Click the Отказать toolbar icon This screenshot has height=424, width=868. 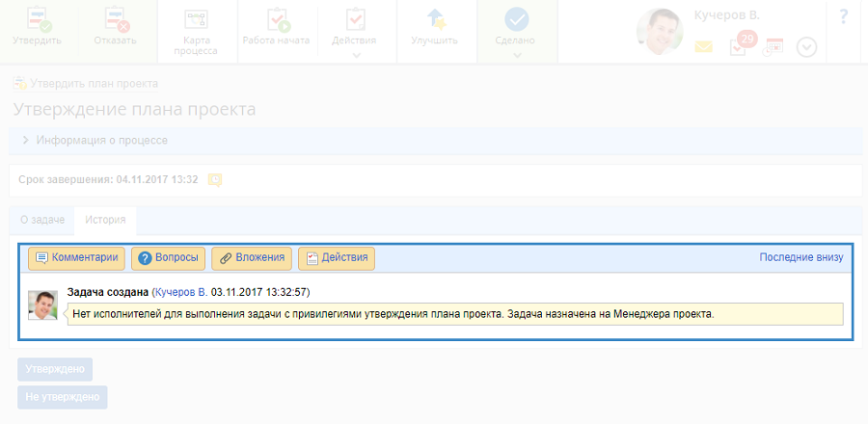[x=117, y=21]
